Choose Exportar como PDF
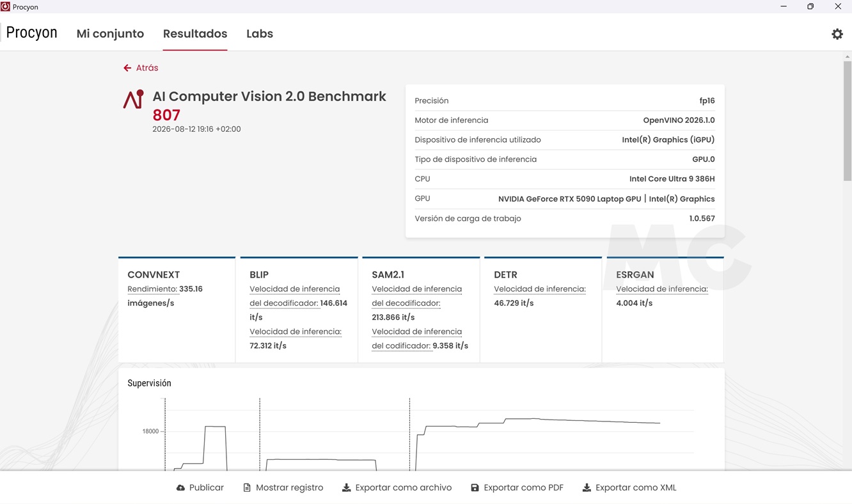This screenshot has width=852, height=504. (517, 488)
